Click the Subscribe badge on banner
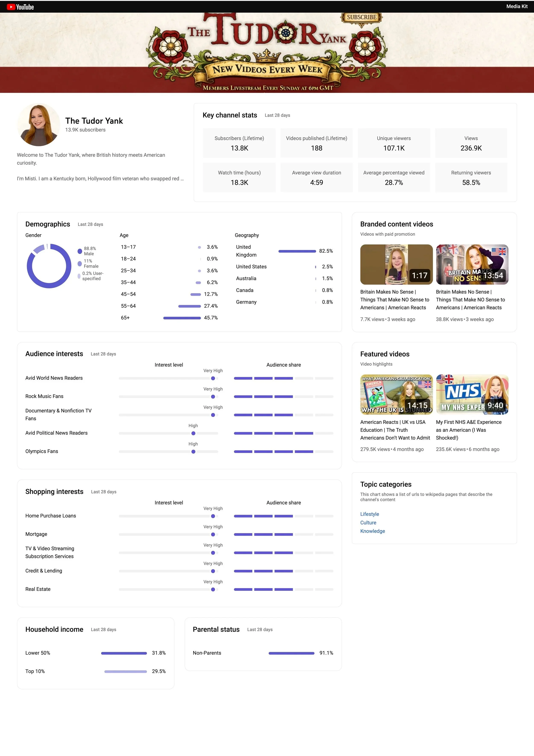The width and height of the screenshot is (534, 756). pos(361,17)
